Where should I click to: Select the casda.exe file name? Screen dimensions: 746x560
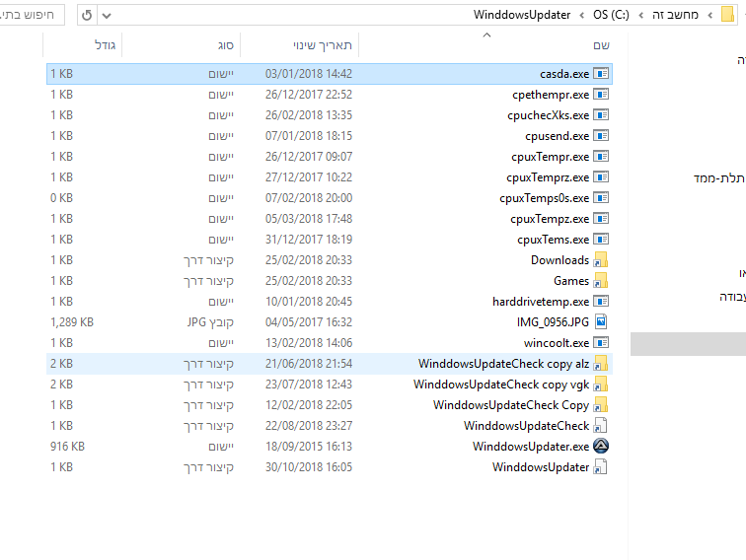coord(564,74)
